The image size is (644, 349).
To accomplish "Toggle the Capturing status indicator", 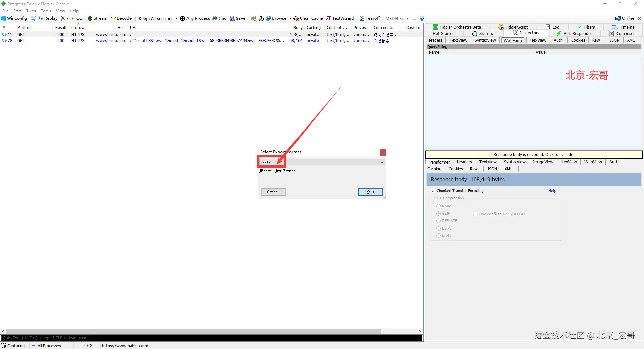I will point(13,346).
